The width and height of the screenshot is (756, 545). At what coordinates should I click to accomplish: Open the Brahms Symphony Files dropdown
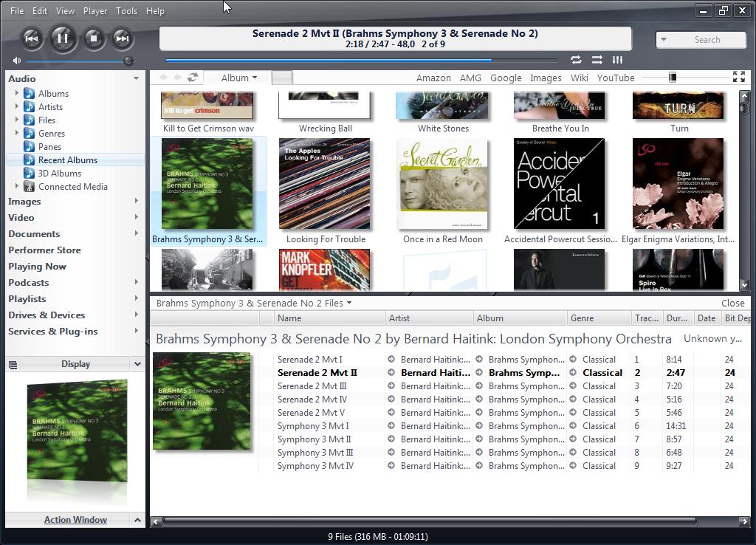tap(349, 303)
